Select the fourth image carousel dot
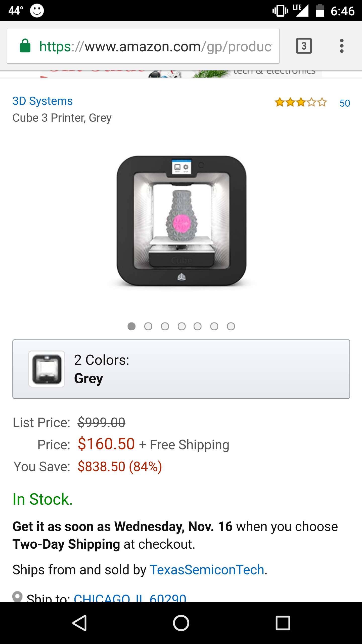The width and height of the screenshot is (362, 644). pos(182,326)
